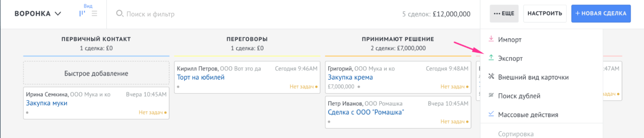Image resolution: width=644 pixels, height=138 pixels.
Task: Open deal link Торт на юбилей
Action: (200, 77)
